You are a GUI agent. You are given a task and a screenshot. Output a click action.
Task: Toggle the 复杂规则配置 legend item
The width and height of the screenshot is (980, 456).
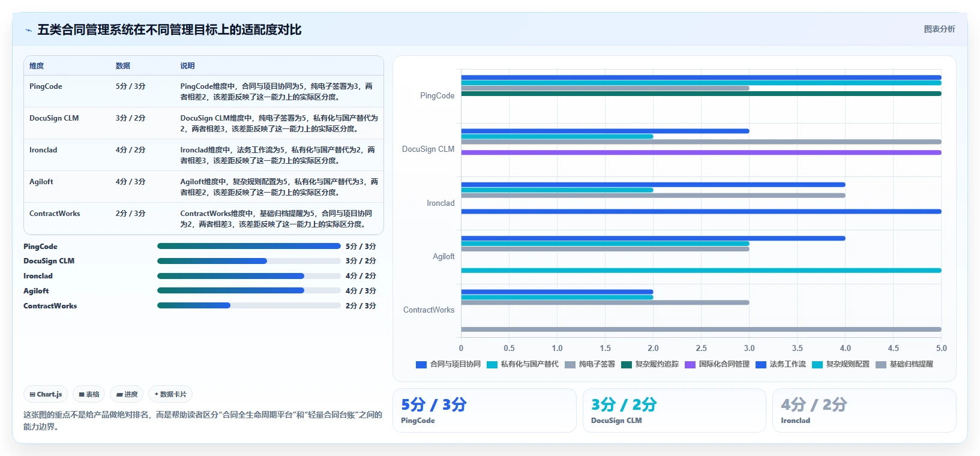click(x=841, y=364)
